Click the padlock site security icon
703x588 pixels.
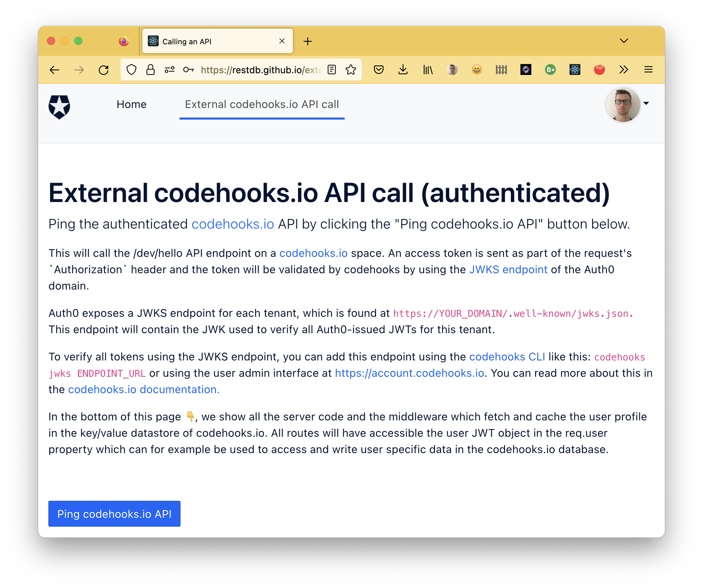pyautogui.click(x=151, y=70)
